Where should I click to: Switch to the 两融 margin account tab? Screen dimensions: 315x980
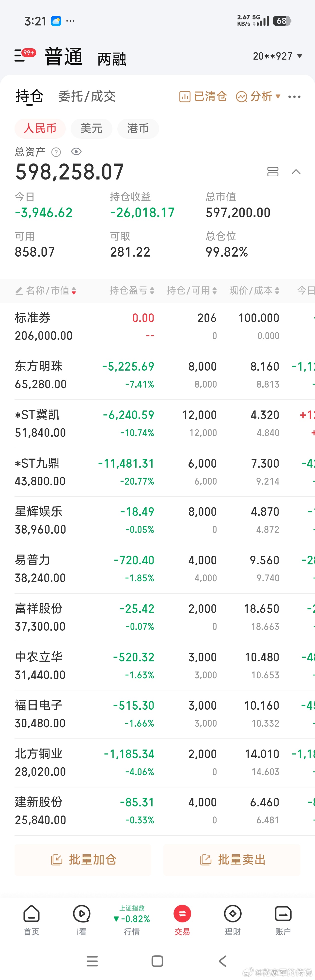pos(112,59)
